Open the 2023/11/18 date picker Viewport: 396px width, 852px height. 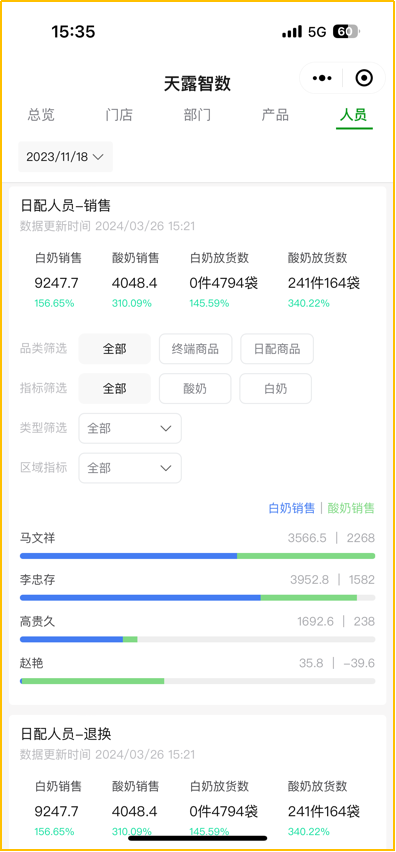[65, 157]
